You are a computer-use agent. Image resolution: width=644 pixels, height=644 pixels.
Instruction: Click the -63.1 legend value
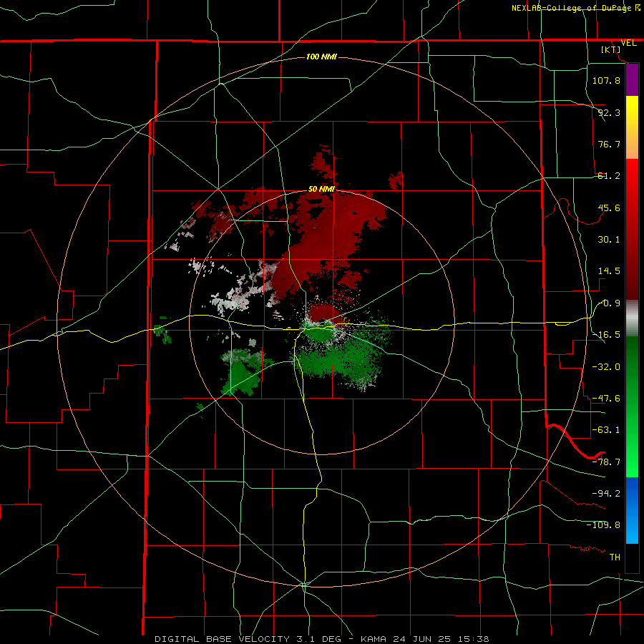(x=606, y=430)
